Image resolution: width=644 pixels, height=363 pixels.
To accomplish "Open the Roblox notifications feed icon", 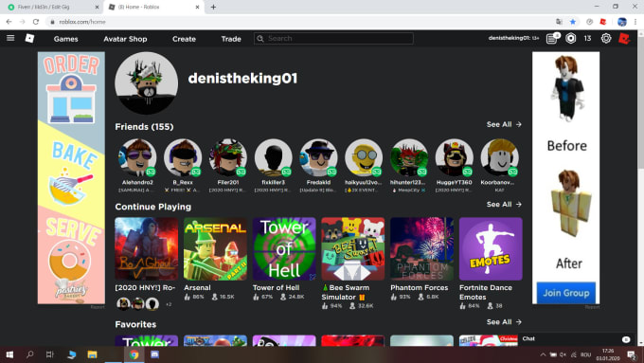I will [x=551, y=39].
